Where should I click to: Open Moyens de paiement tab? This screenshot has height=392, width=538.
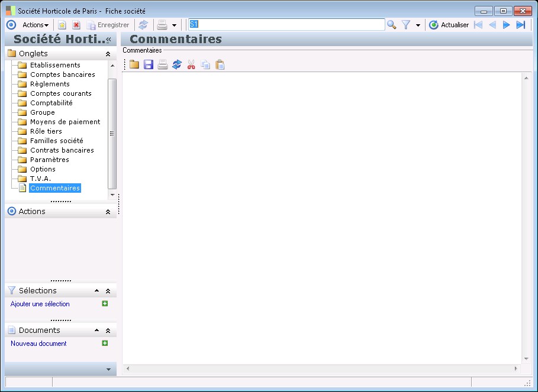(65, 122)
